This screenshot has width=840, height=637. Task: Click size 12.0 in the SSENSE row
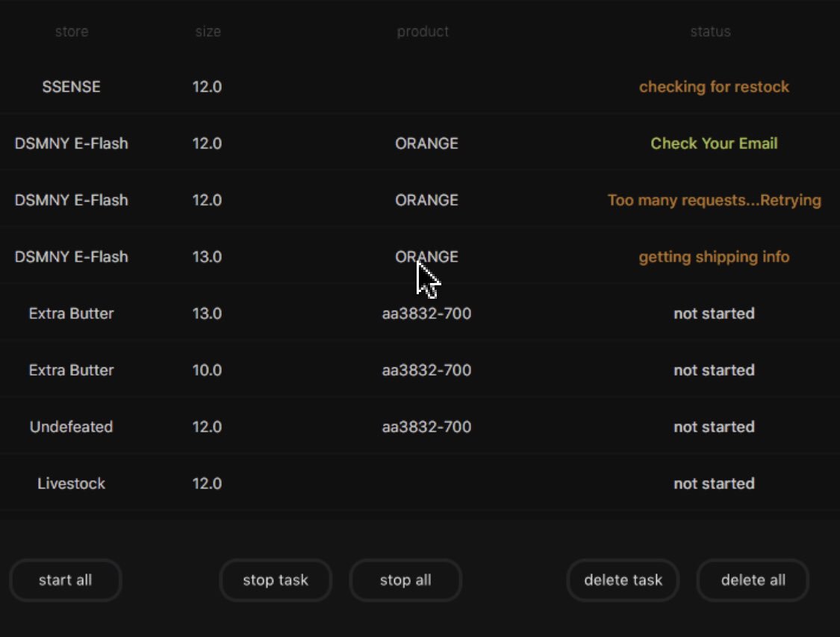208,87
